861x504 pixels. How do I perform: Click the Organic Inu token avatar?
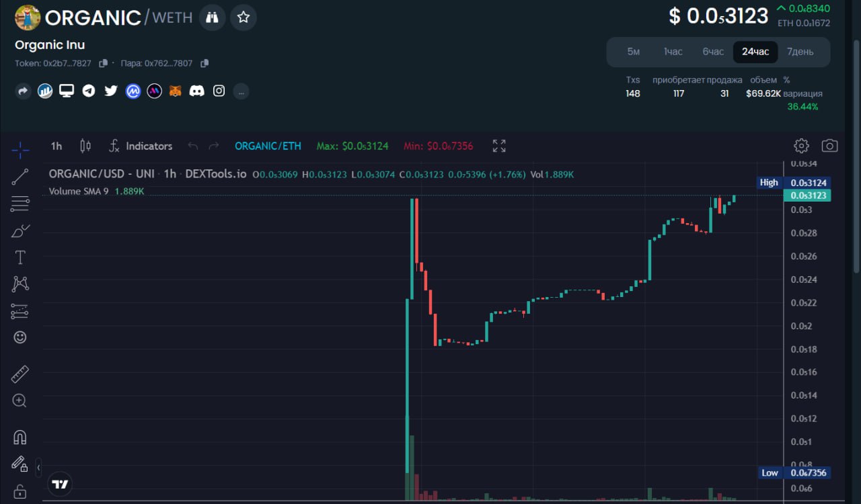pos(28,17)
